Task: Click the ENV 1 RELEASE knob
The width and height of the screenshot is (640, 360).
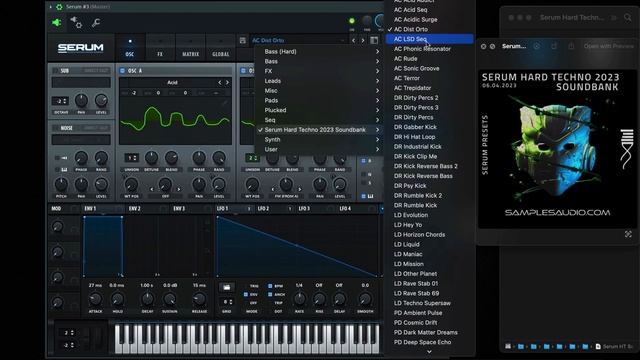Action: pos(199,299)
